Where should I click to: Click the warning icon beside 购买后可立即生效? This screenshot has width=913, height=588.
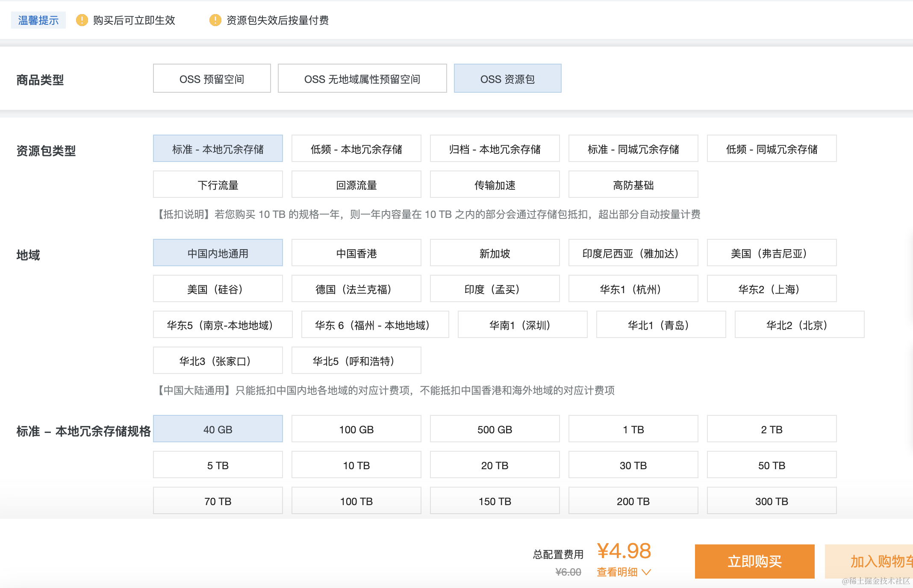pos(82,20)
